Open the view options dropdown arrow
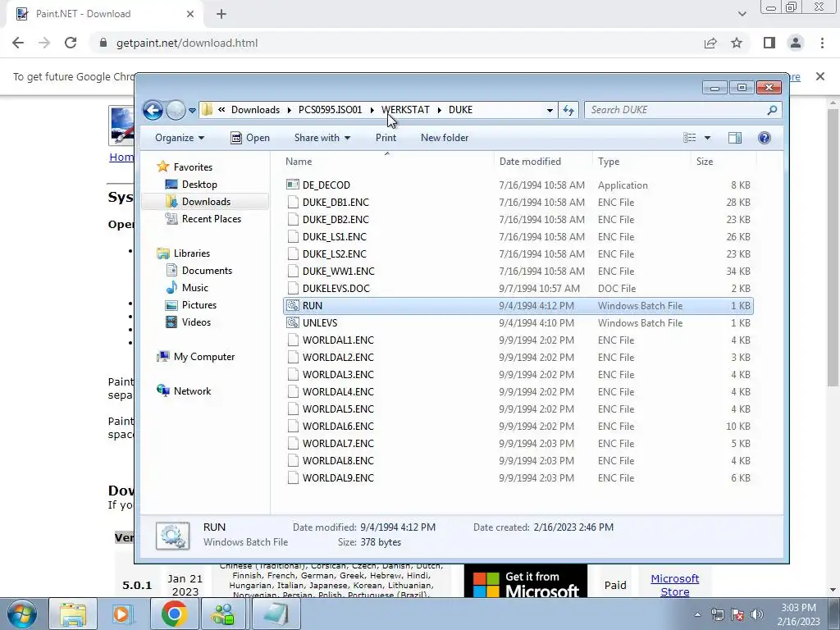The width and height of the screenshot is (840, 630). tap(707, 138)
